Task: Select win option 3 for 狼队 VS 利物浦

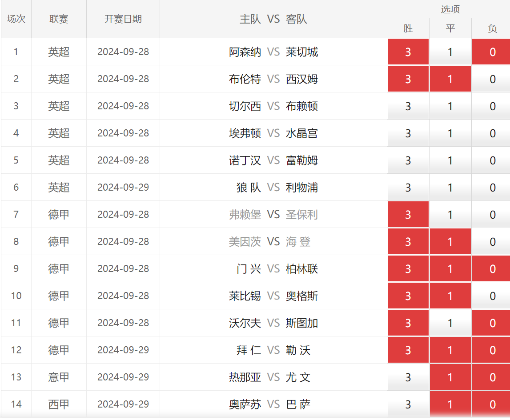Action: (x=408, y=187)
